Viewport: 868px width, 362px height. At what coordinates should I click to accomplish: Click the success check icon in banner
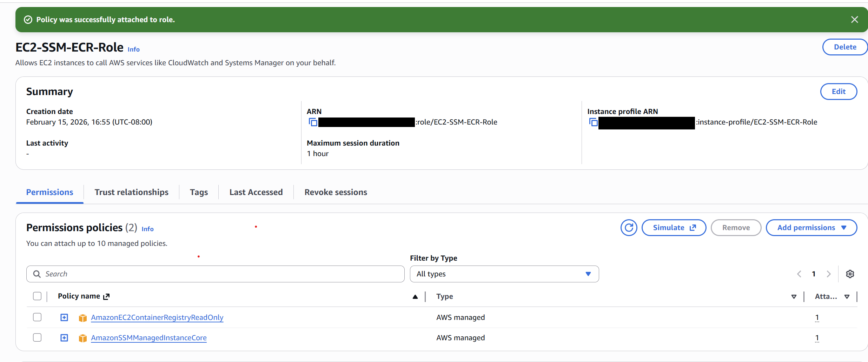click(28, 20)
